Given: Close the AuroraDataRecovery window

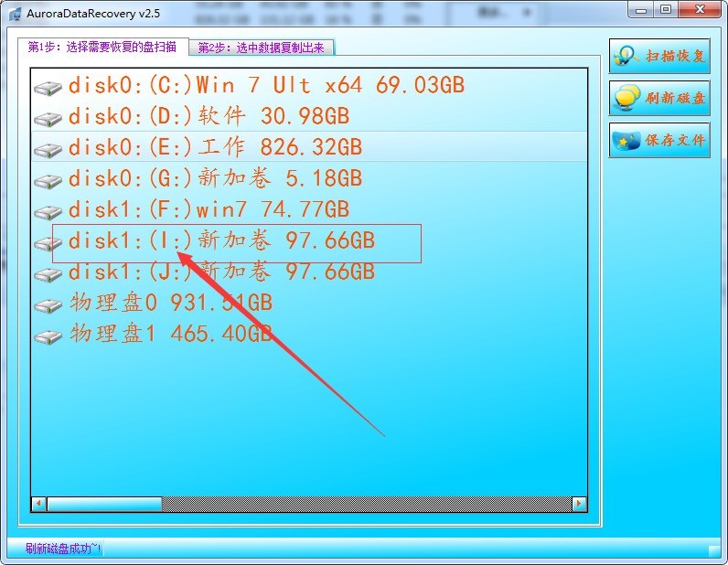Looking at the screenshot, I should click(701, 10).
